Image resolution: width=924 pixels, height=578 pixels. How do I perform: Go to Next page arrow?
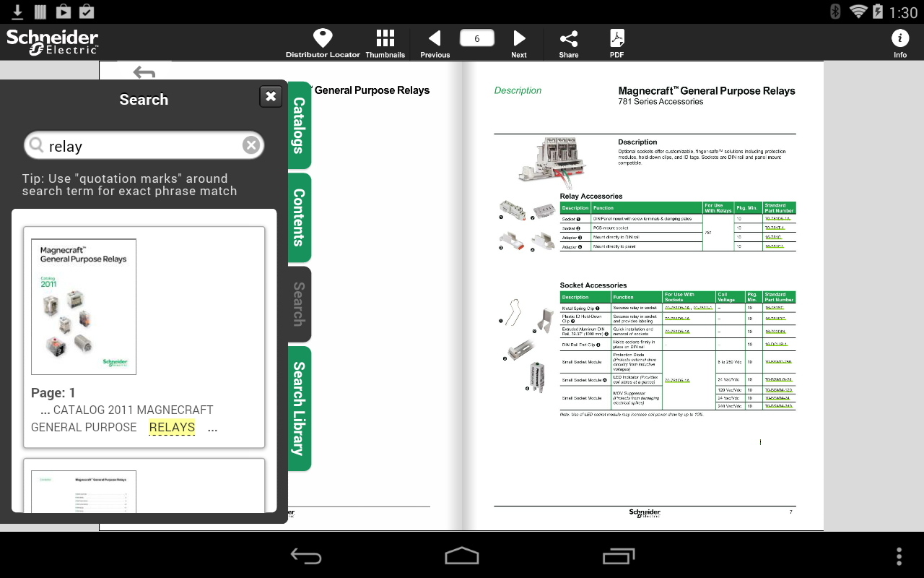[519, 38]
